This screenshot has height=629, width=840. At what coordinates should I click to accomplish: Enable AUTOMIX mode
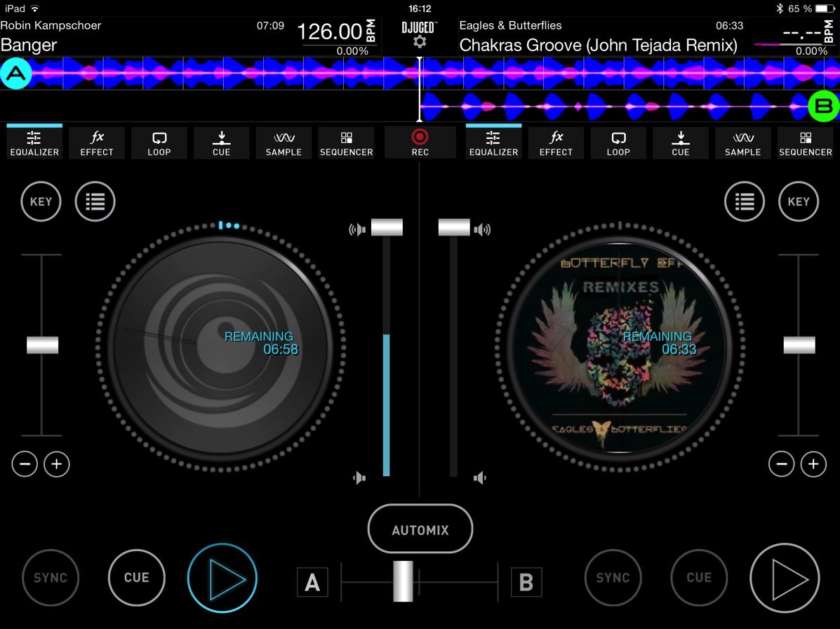[420, 529]
